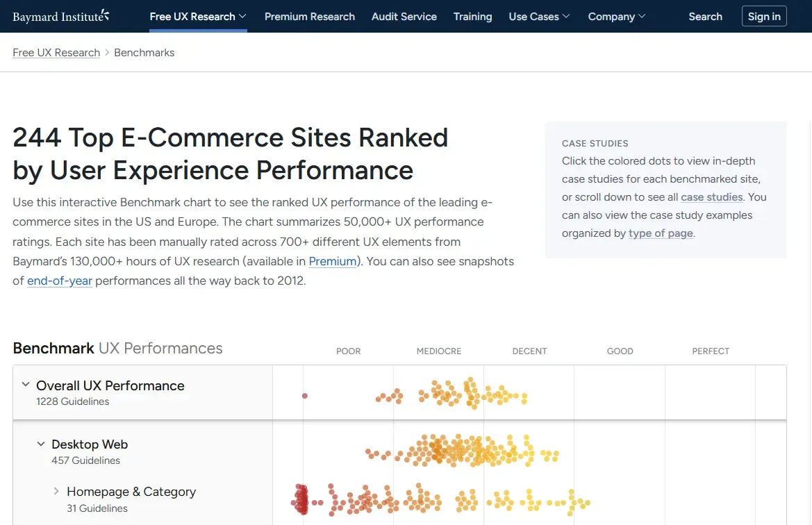812x525 pixels.
Task: Collapse the Overall UX Performance section
Action: coord(26,384)
